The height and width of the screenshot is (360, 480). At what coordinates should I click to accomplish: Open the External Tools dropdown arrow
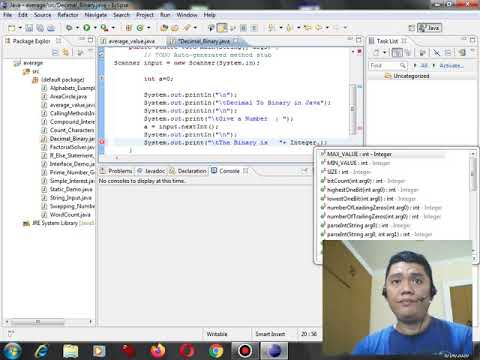coord(113,28)
